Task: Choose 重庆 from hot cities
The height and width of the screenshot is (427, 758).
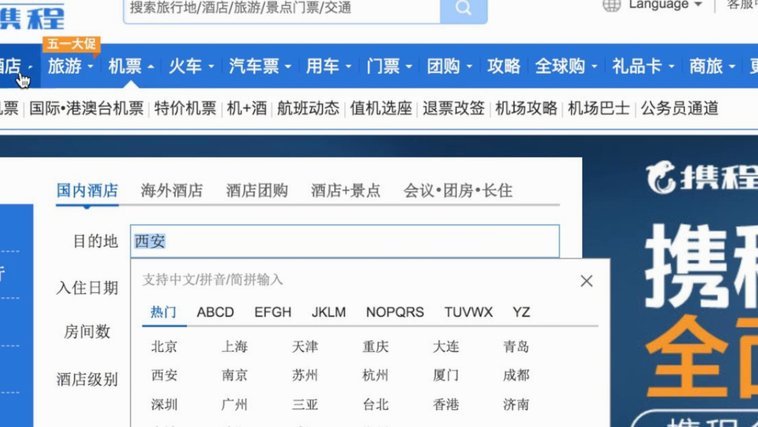Action: (x=376, y=346)
